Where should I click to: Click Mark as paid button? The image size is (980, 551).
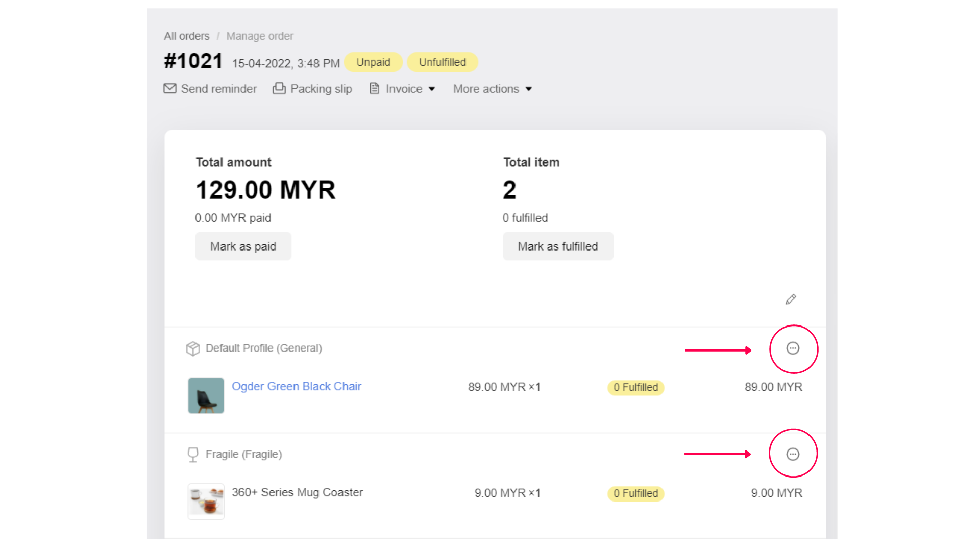243,246
